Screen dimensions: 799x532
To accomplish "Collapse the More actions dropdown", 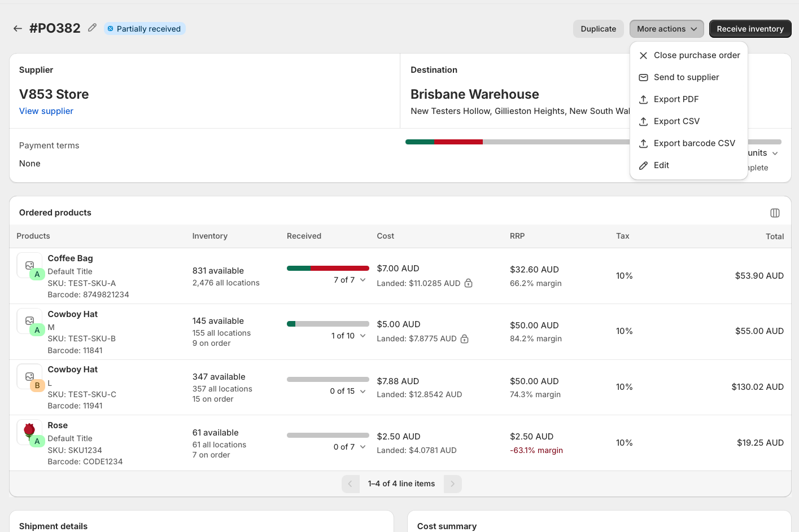I will 667,29.
